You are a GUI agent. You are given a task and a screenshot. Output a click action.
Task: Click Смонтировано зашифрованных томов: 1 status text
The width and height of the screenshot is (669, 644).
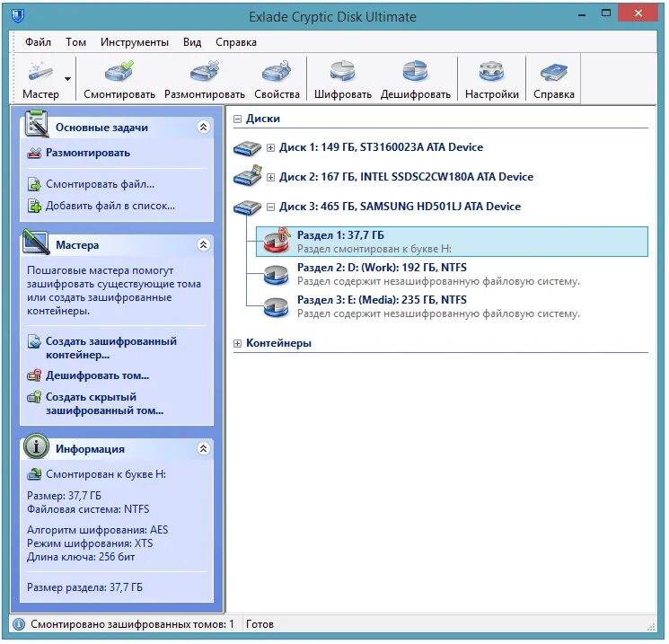click(132, 624)
